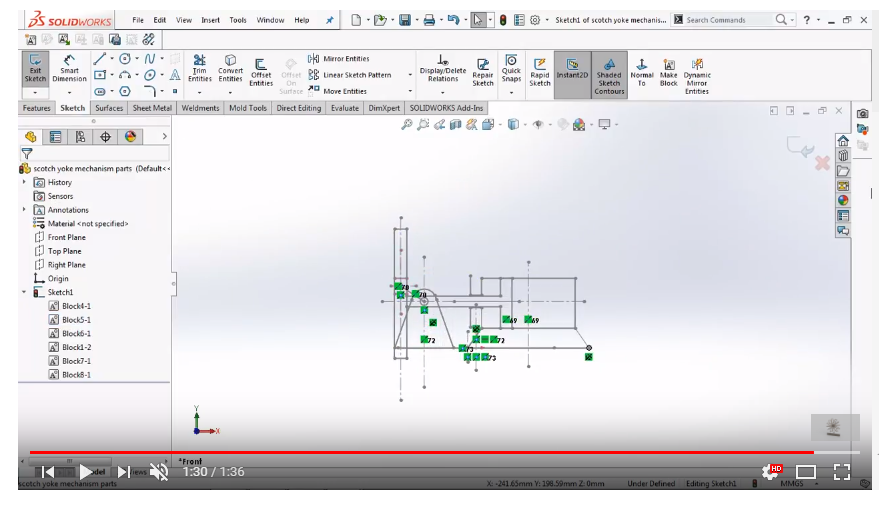Expand the Annotations tree node
The image size is (879, 505).
pos(25,210)
